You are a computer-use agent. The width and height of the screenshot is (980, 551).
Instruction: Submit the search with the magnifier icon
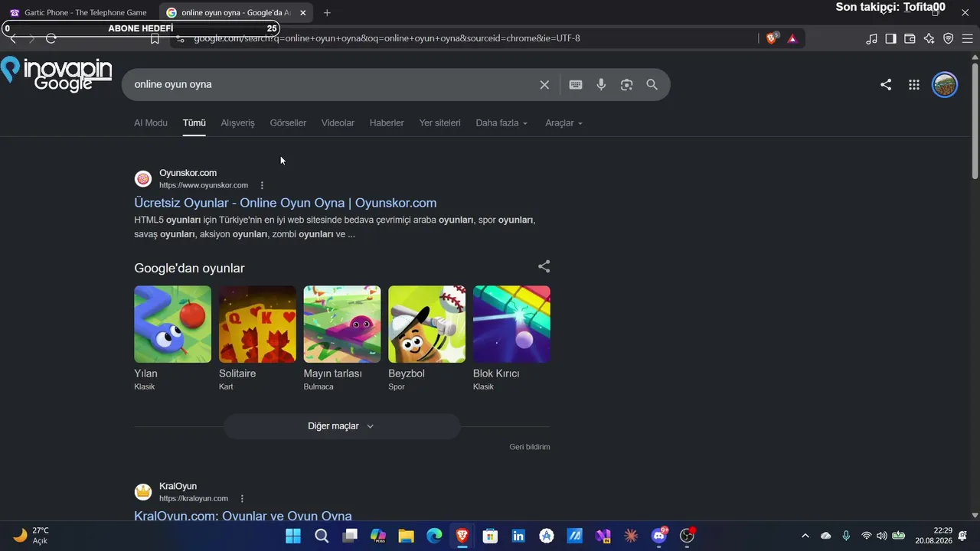pos(652,85)
